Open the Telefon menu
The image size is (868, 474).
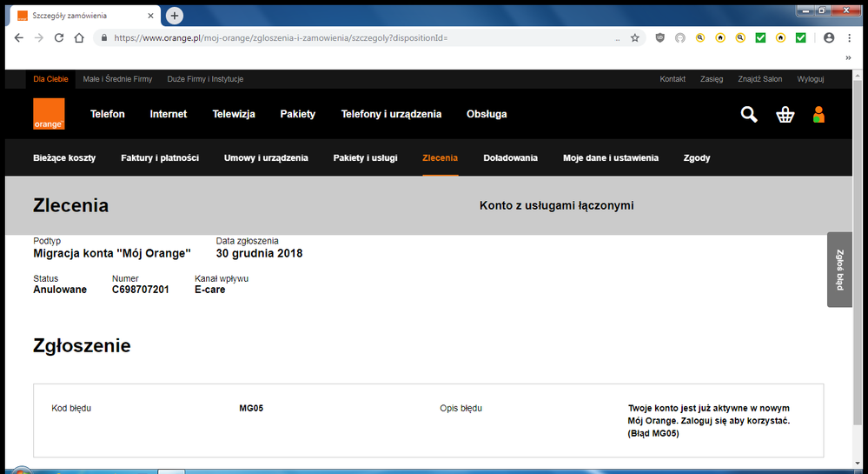tap(108, 114)
